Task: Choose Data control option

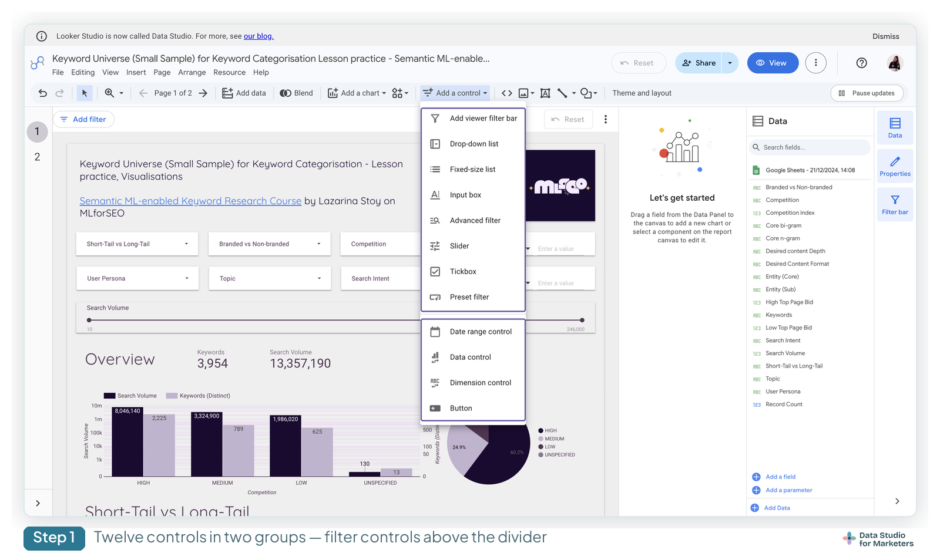Action: click(473, 357)
